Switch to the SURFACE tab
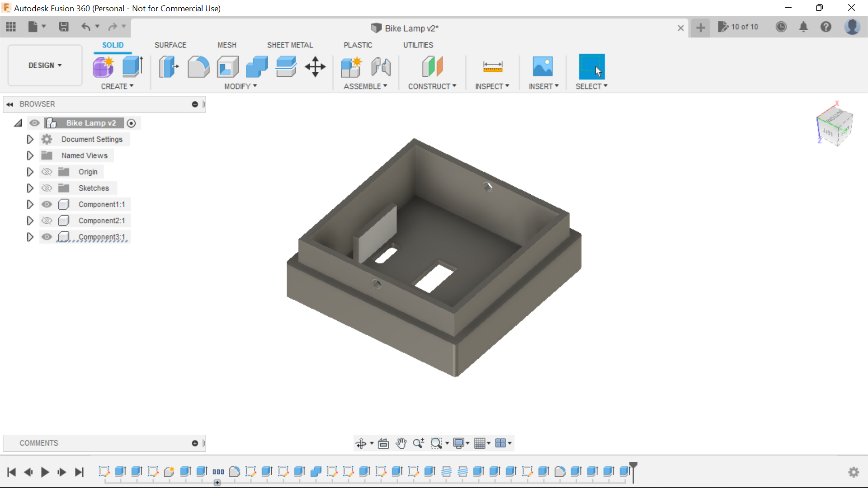 [170, 45]
